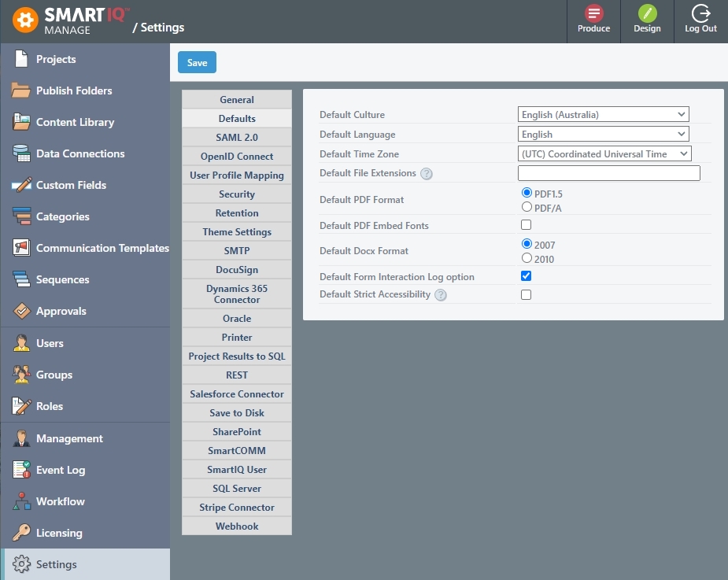Screen dimensions: 728x580
Task: Open Default Culture dropdown
Action: pos(603,114)
